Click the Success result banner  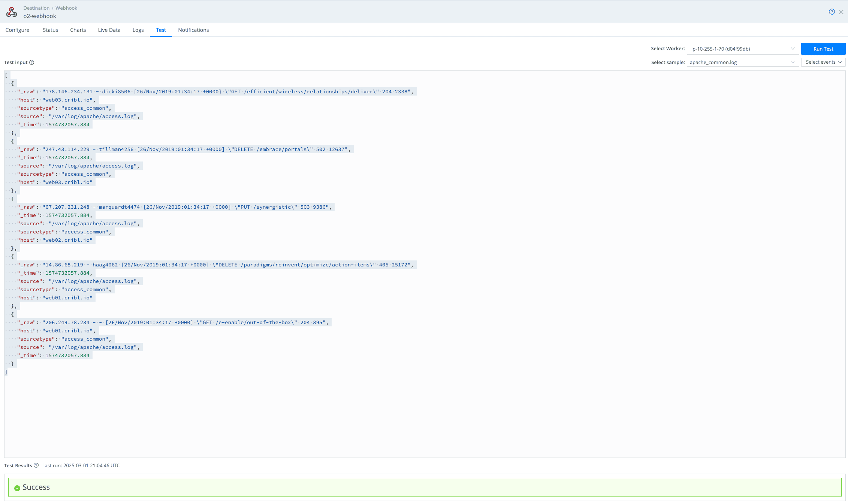[x=425, y=487]
